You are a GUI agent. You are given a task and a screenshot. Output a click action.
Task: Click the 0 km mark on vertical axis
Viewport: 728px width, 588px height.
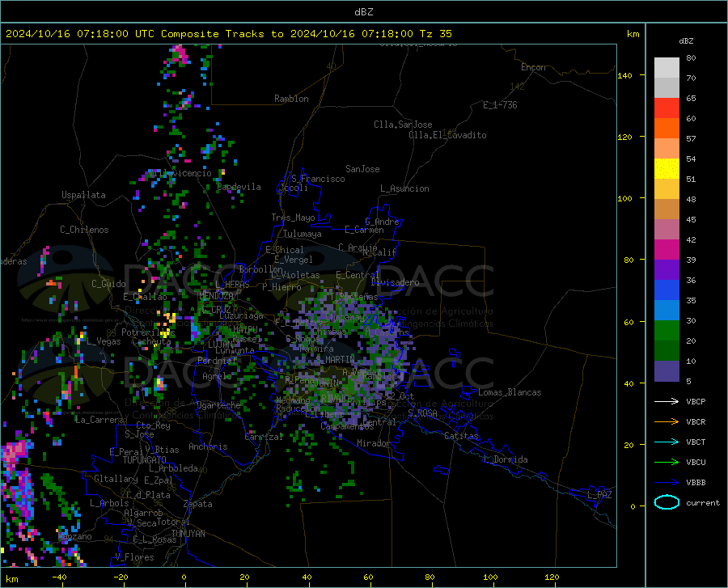[x=633, y=506]
